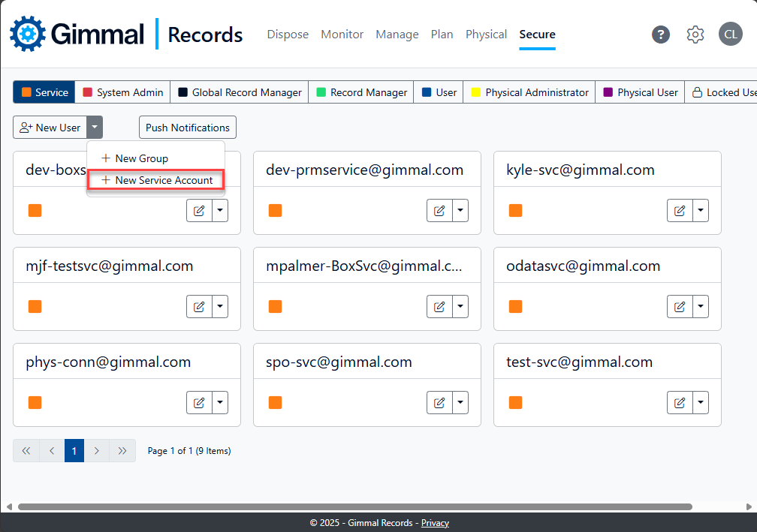Click edit icon for odatasvc@gimmal.com
757x532 pixels.
tap(680, 307)
